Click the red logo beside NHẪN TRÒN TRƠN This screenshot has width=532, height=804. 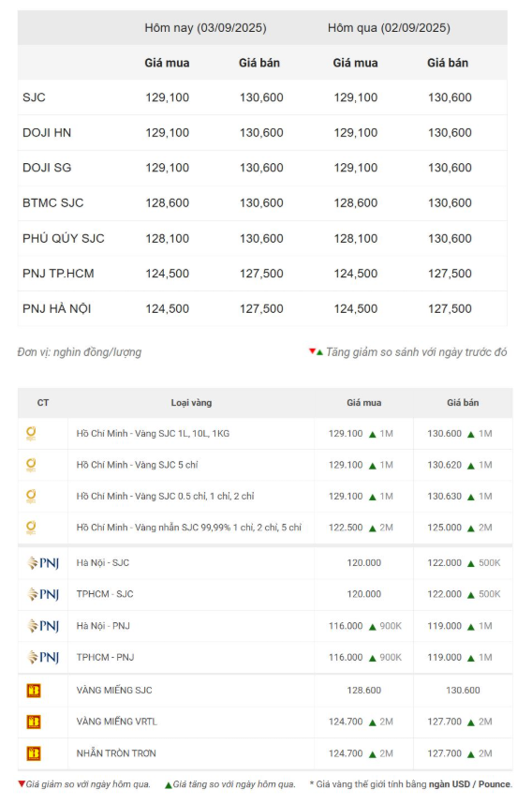(34, 753)
